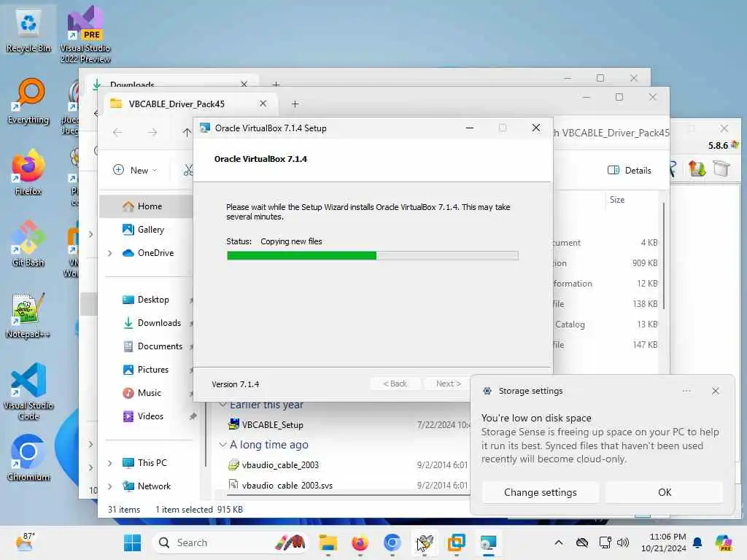Open the Recycle Bin desktop icon

[x=28, y=29]
